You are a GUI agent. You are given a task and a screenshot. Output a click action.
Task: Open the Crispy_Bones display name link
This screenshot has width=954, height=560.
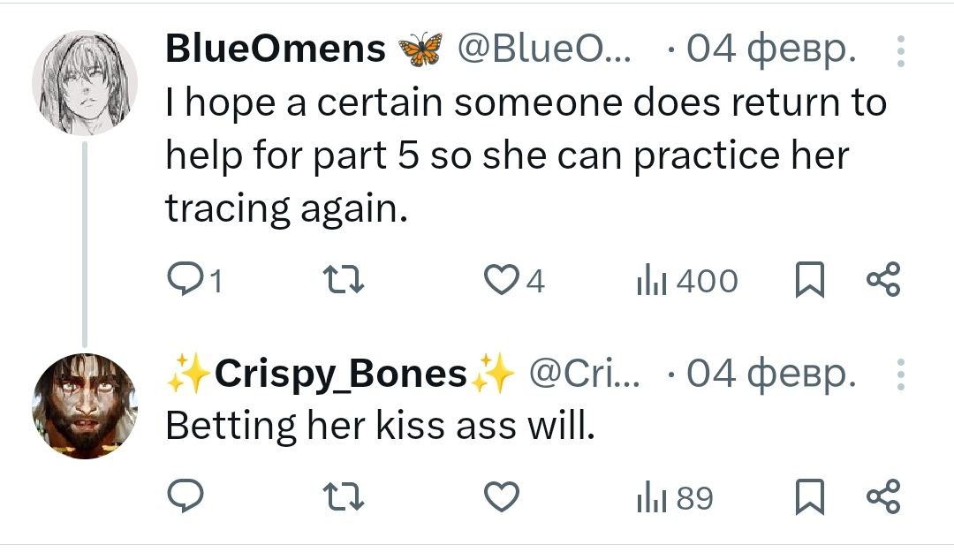point(341,373)
